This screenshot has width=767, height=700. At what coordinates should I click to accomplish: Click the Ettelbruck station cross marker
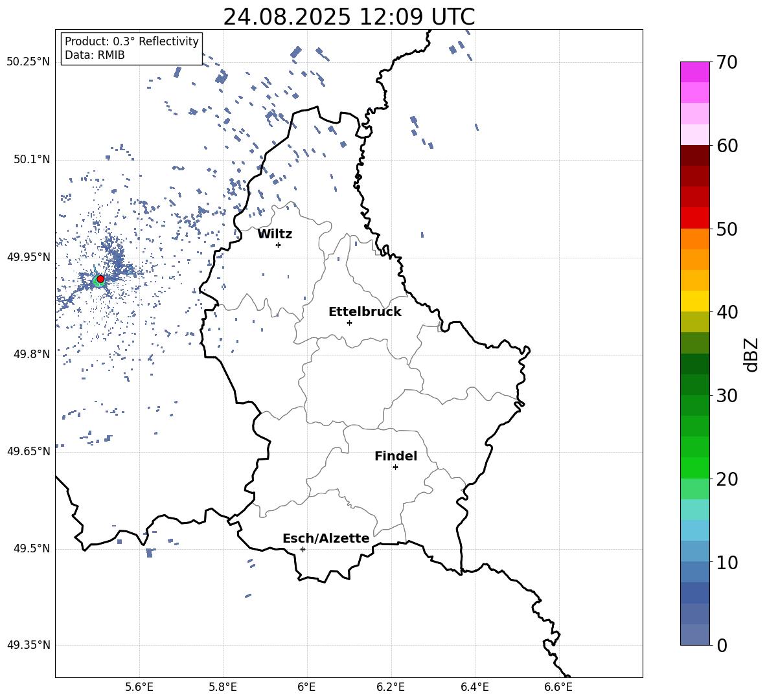pyautogui.click(x=349, y=322)
